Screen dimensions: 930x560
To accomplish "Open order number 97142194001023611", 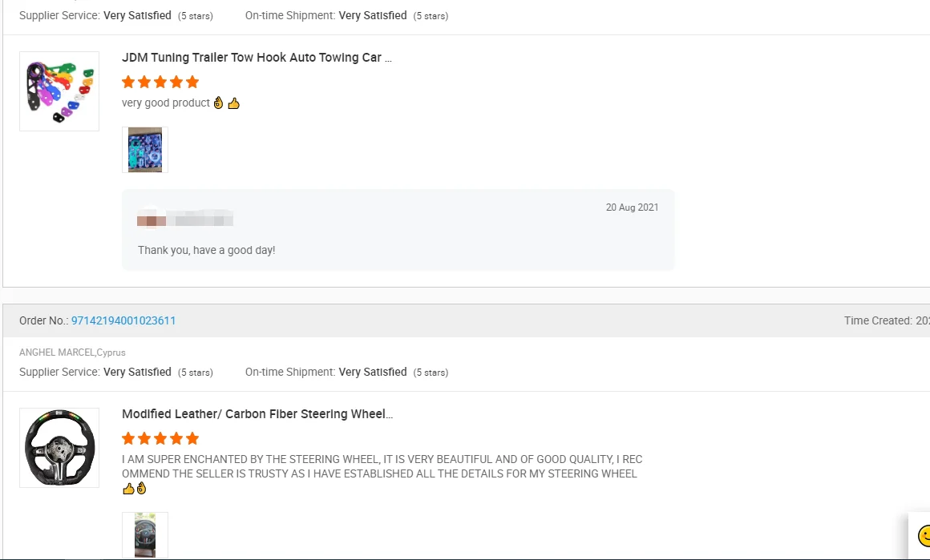I will tap(123, 320).
